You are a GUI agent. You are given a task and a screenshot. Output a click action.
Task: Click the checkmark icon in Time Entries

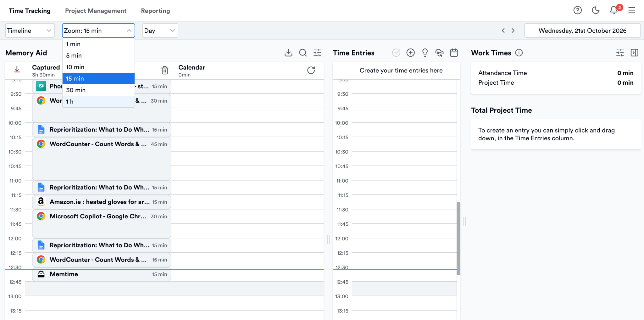point(396,53)
